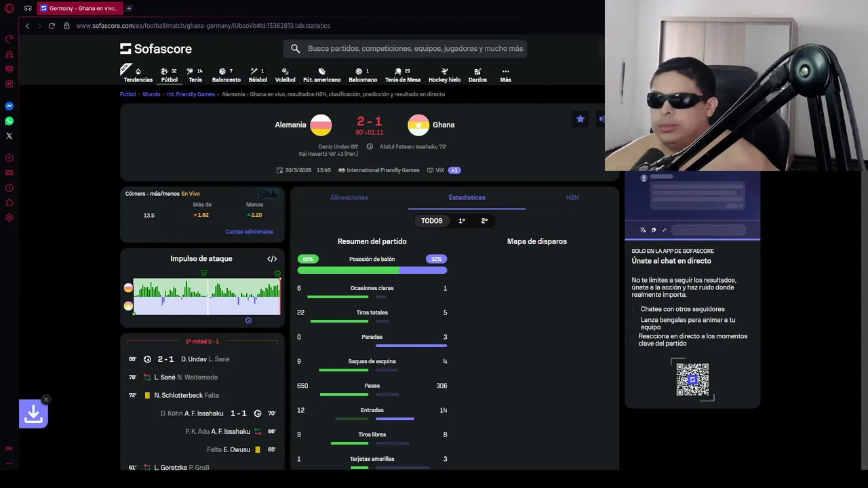Open 88' goal by D. Undav
Screen dimensions: 868x488
202,359
